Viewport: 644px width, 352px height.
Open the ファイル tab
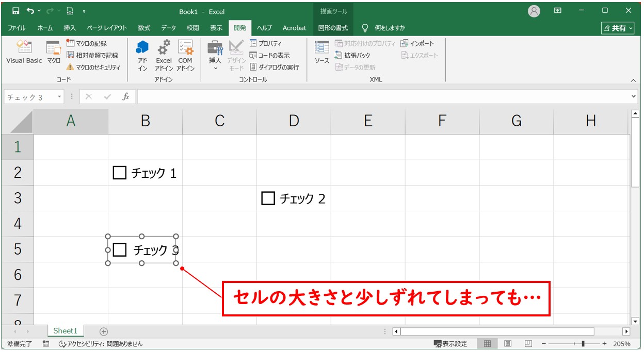[x=17, y=28]
